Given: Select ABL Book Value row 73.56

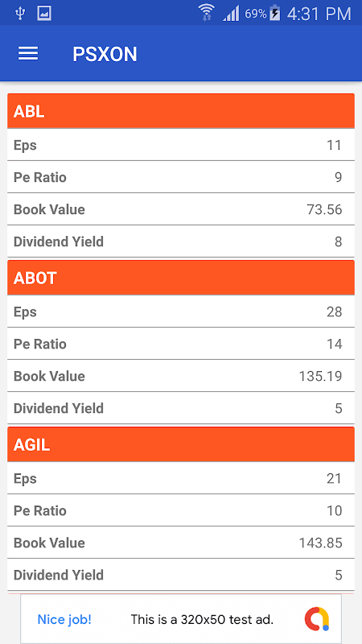Looking at the screenshot, I should coord(181,209).
